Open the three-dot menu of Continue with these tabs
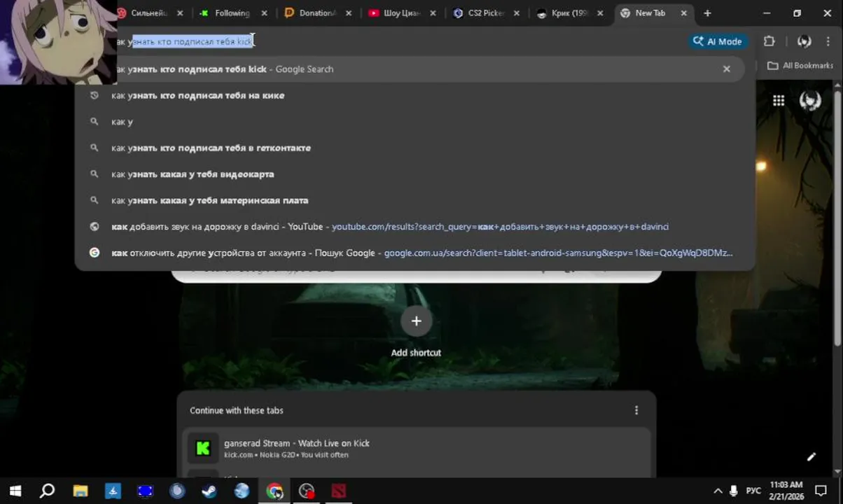Image resolution: width=843 pixels, height=504 pixels. pos(636,410)
